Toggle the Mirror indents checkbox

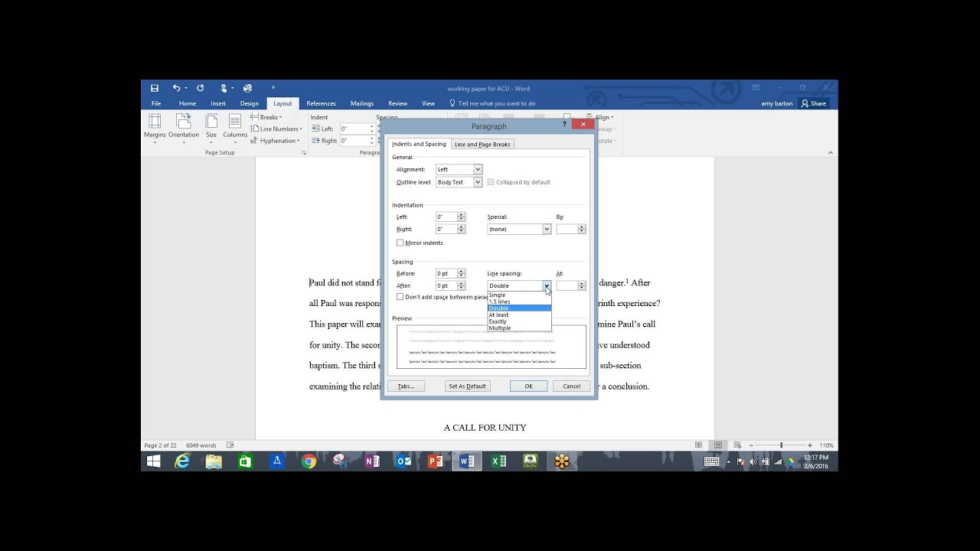click(400, 243)
